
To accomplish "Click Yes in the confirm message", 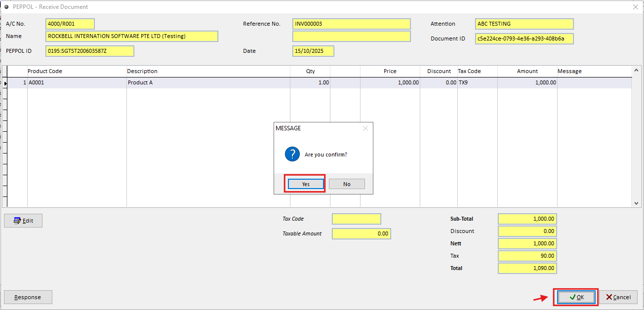I will pyautogui.click(x=305, y=184).
